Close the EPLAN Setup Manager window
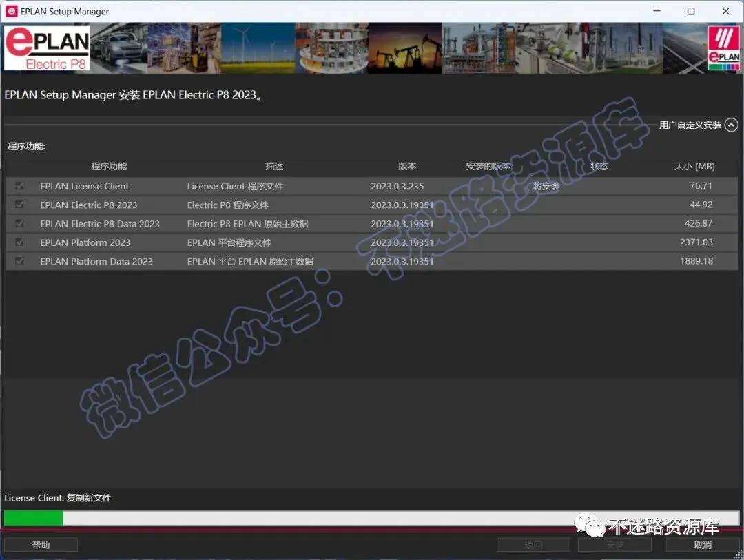This screenshot has width=744, height=560. tap(725, 11)
